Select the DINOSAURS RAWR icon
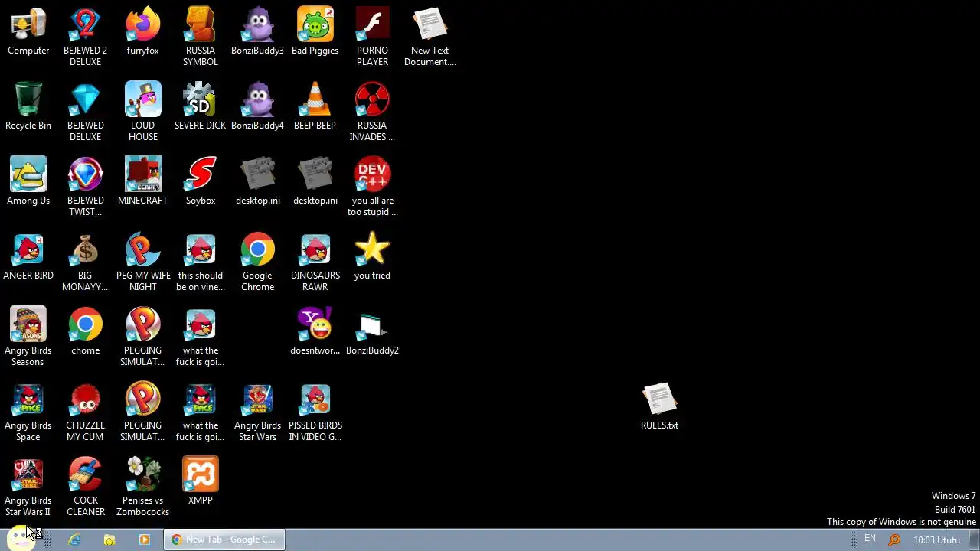This screenshot has height=551, width=980. [x=315, y=250]
